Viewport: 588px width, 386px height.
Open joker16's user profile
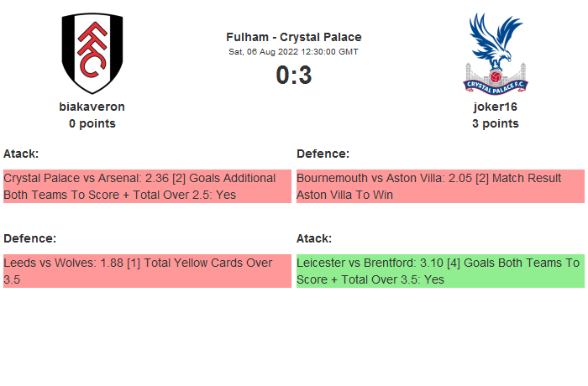[495, 107]
